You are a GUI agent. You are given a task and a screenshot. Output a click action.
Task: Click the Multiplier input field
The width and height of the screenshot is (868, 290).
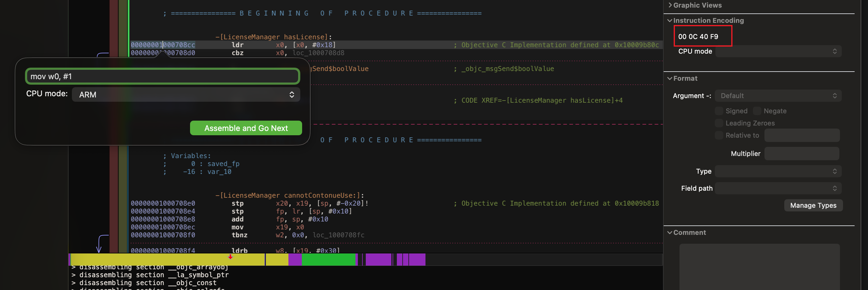802,154
